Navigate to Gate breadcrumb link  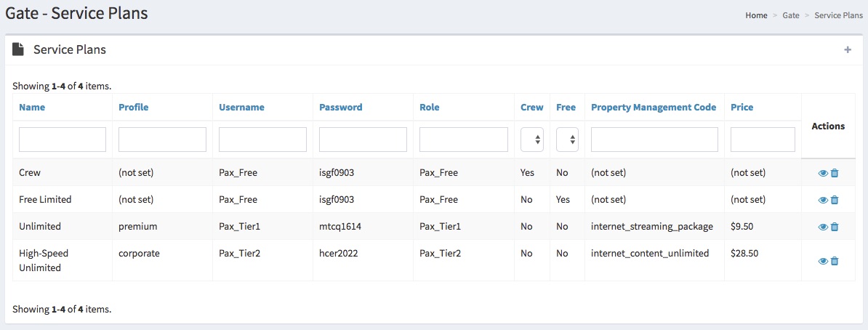coord(791,15)
